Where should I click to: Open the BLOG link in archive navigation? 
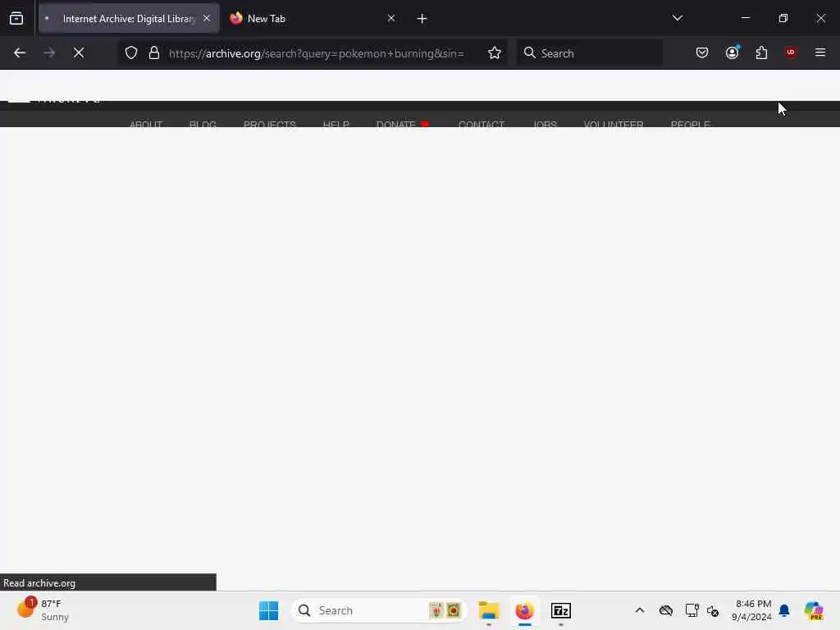click(203, 124)
